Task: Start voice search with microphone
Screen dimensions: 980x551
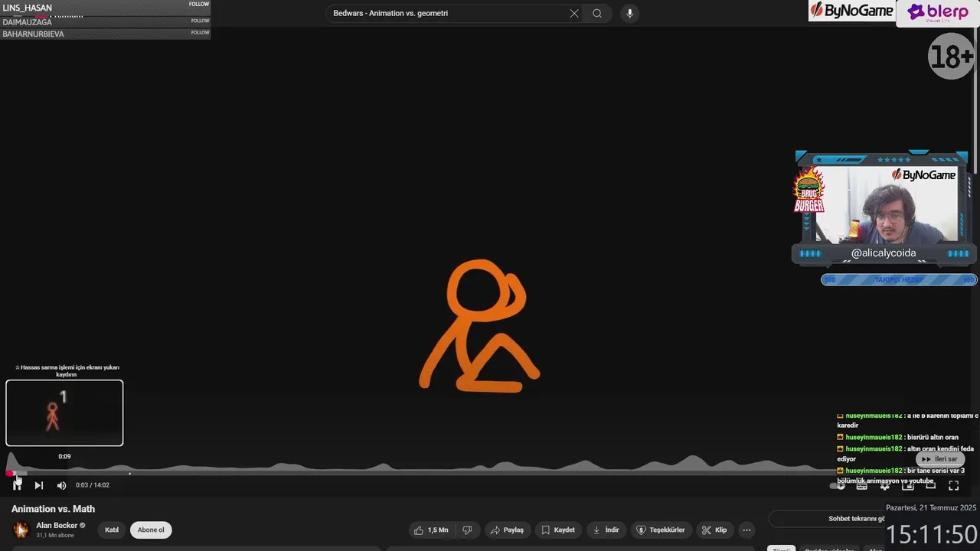Action: pos(629,13)
